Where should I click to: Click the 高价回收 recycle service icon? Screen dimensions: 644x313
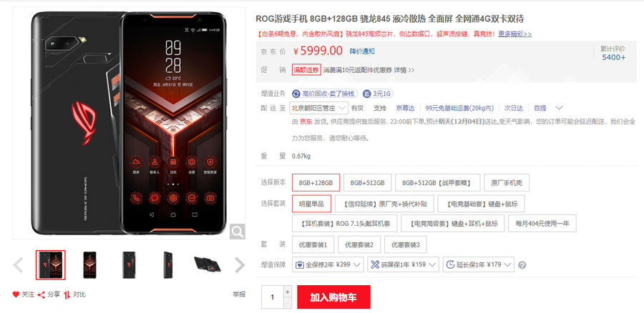click(x=296, y=94)
